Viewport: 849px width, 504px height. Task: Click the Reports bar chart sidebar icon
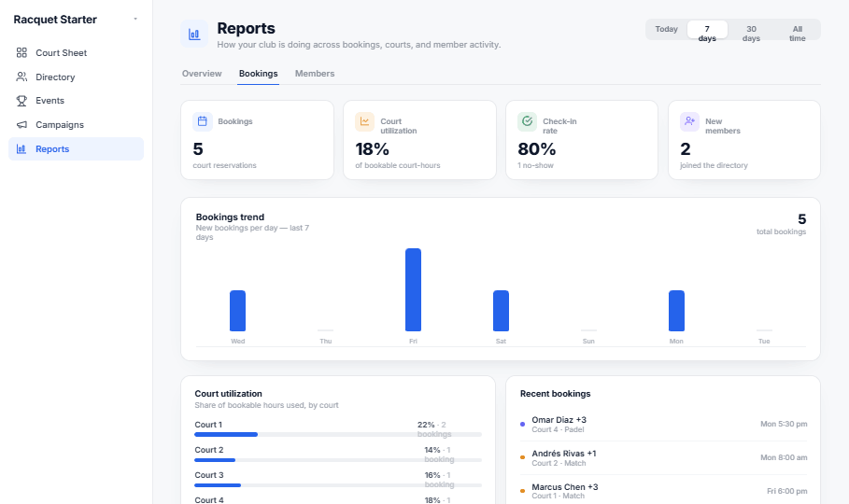pos(21,149)
